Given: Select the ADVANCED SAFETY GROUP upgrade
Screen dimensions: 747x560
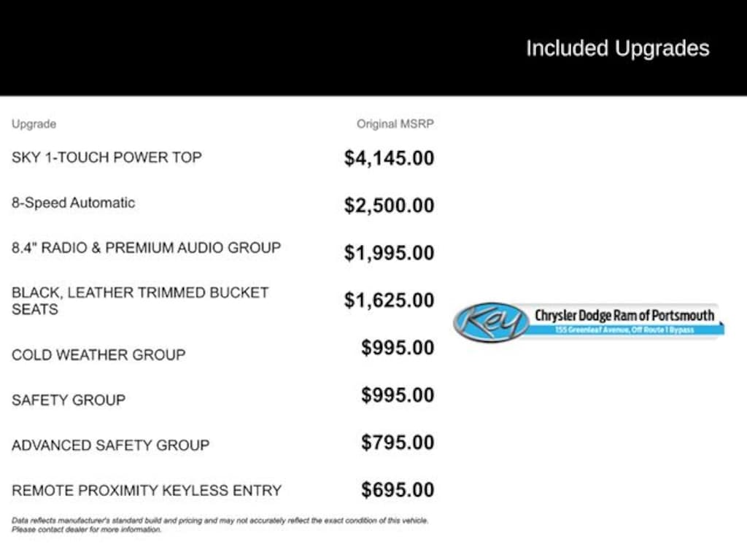Looking at the screenshot, I should click(110, 446).
